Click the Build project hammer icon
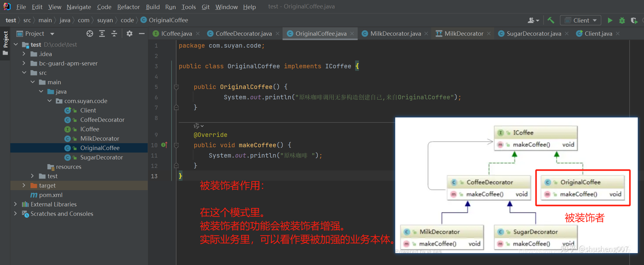The width and height of the screenshot is (644, 265). click(551, 20)
